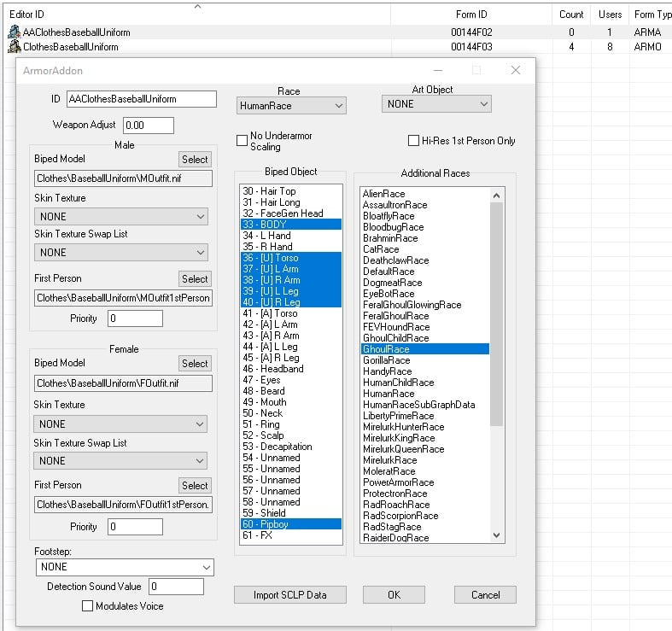Sort by the Count column header
Image resolution: width=672 pixels, height=631 pixels.
(x=571, y=15)
